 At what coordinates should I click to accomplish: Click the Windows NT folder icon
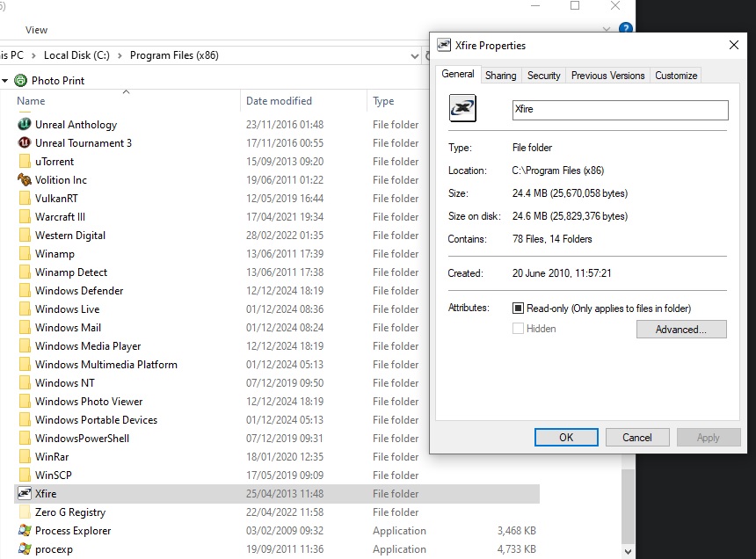(25, 382)
